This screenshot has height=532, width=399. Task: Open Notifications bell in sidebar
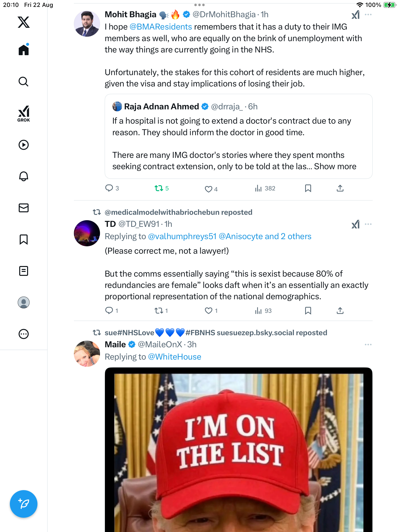[24, 176]
